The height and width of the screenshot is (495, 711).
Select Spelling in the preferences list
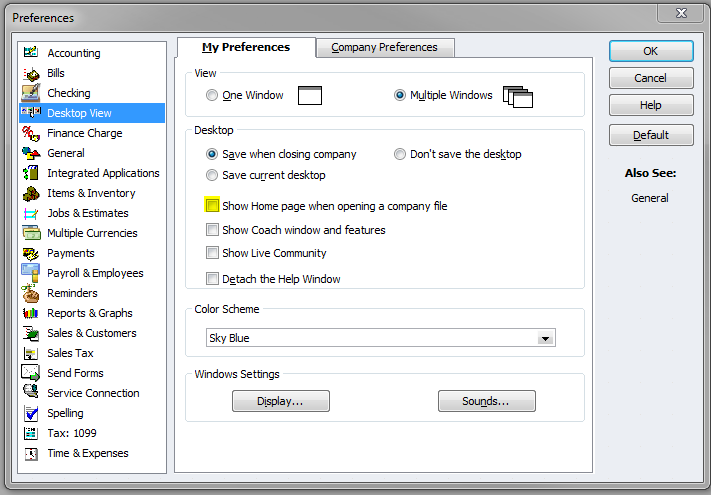(92, 413)
